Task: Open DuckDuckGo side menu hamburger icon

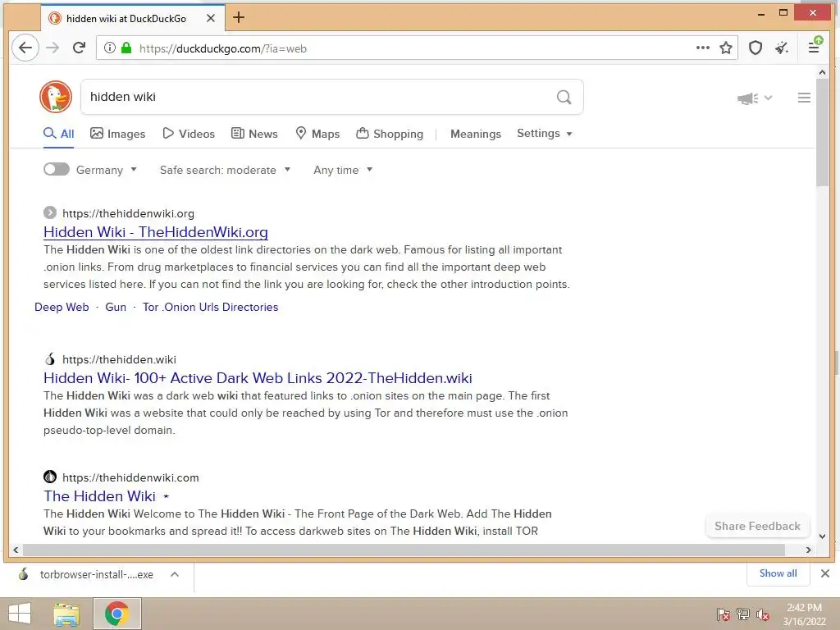Action: click(x=804, y=98)
